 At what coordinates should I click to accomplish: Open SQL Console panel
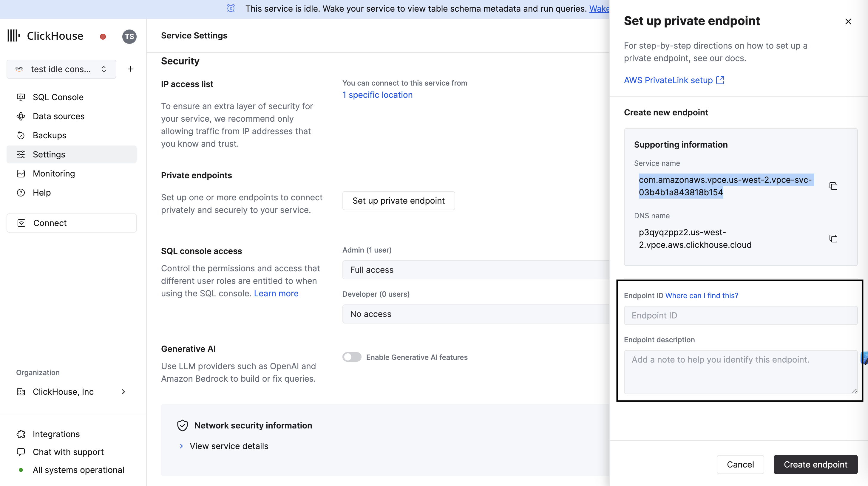(58, 97)
